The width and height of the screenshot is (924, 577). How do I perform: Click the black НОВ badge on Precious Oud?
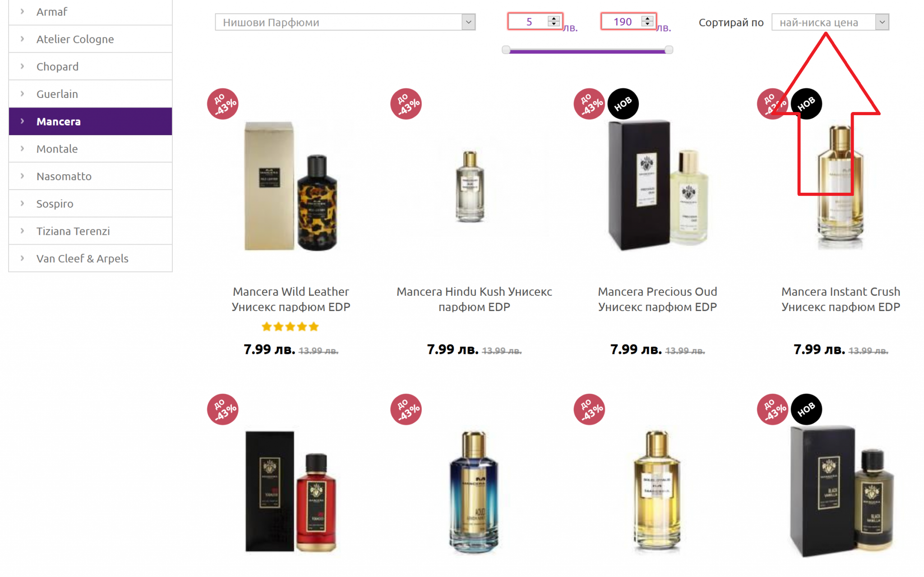pyautogui.click(x=623, y=104)
